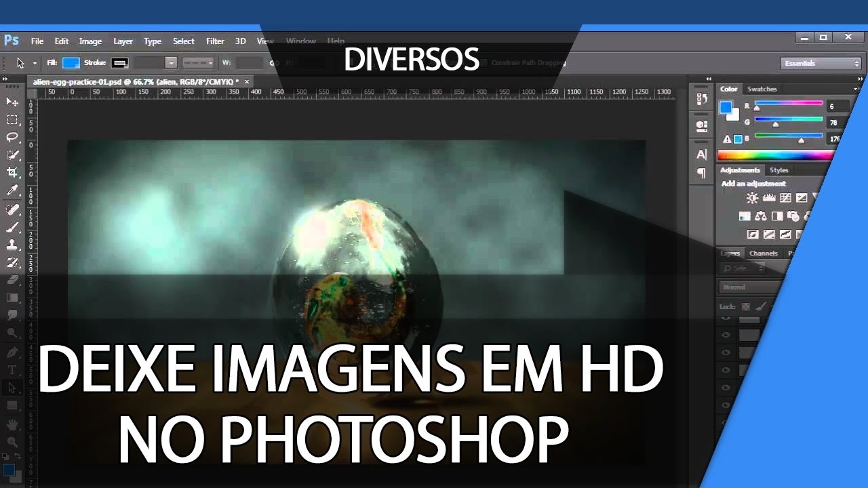The image size is (868, 488).
Task: Switch to the Channels tab
Action: [x=764, y=253]
